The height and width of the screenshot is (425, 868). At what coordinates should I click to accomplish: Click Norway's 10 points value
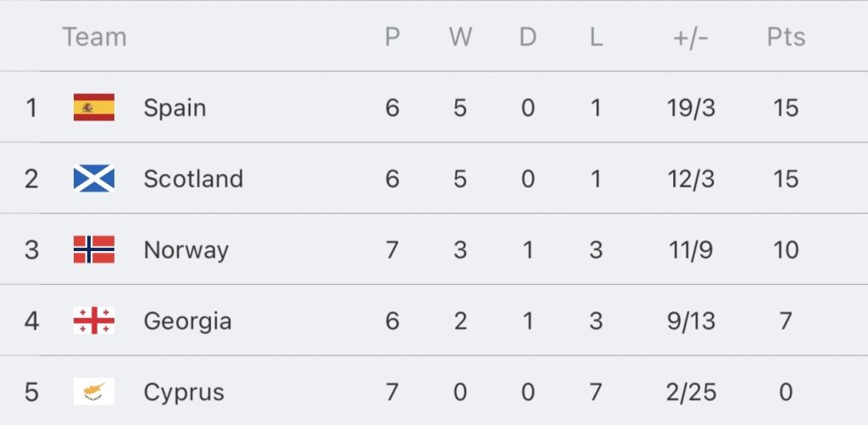pyautogui.click(x=786, y=250)
